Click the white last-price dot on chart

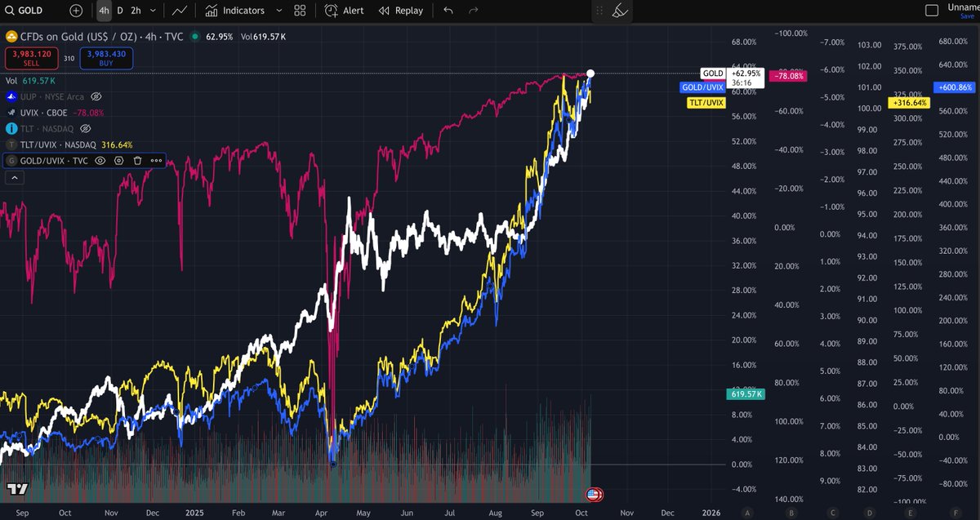coord(590,73)
